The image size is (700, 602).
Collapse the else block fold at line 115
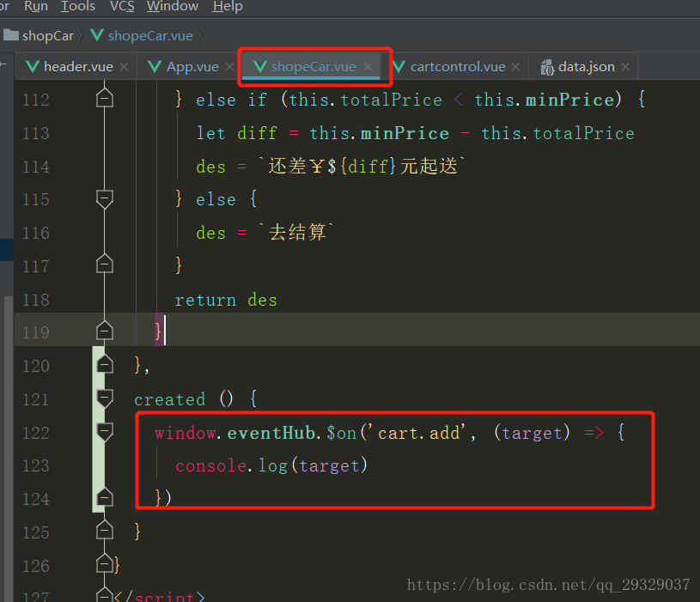(x=105, y=198)
